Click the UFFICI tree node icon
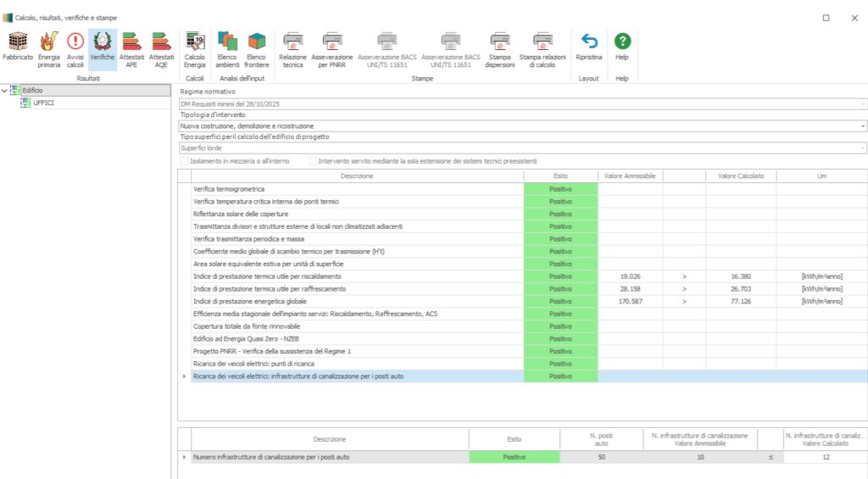This screenshot has width=868, height=479. (x=25, y=103)
